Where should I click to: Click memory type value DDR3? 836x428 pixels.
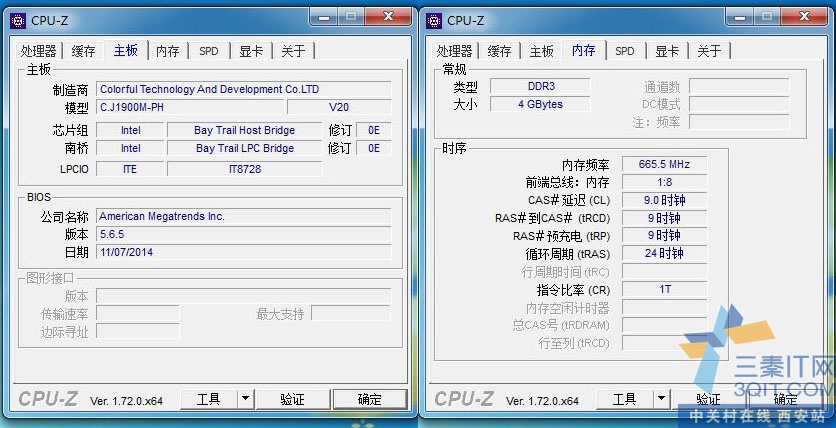point(540,86)
